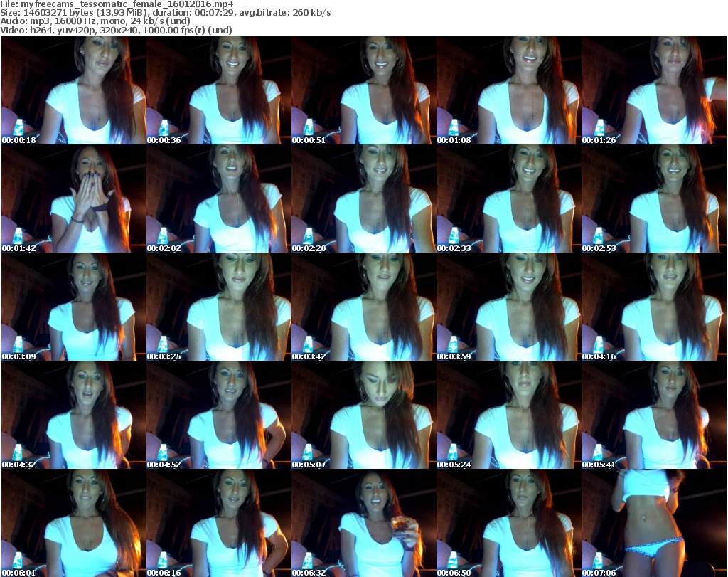Image resolution: width=728 pixels, height=577 pixels.
Task: Open the 00:03:42 preview frame
Action: click(363, 307)
